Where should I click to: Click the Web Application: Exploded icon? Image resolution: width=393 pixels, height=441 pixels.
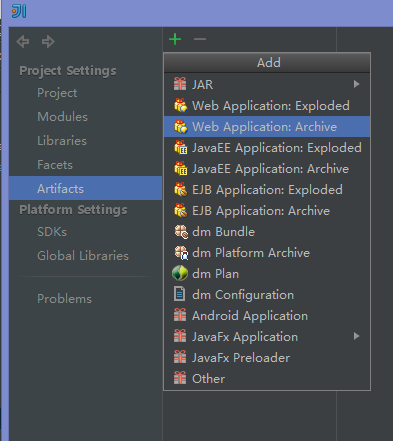(x=181, y=105)
